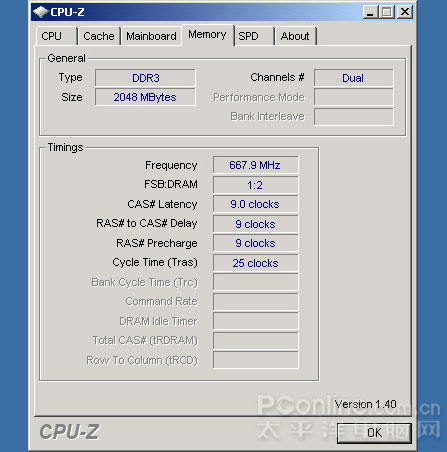Click the Timings group heading
447x452 pixels.
(x=65, y=147)
